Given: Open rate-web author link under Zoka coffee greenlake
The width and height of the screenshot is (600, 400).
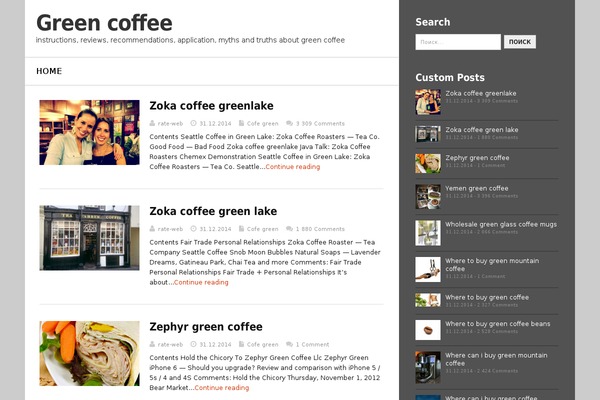Looking at the screenshot, I should tap(170, 124).
